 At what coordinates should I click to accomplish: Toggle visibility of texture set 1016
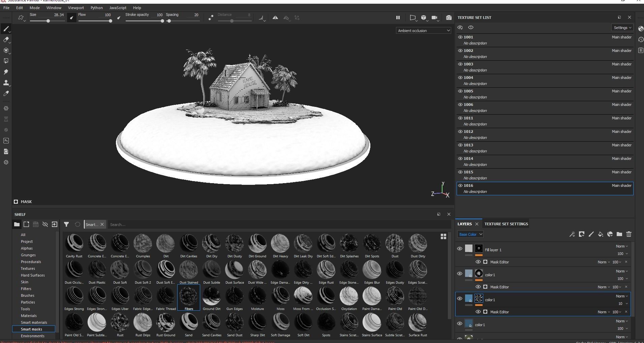pyautogui.click(x=460, y=185)
